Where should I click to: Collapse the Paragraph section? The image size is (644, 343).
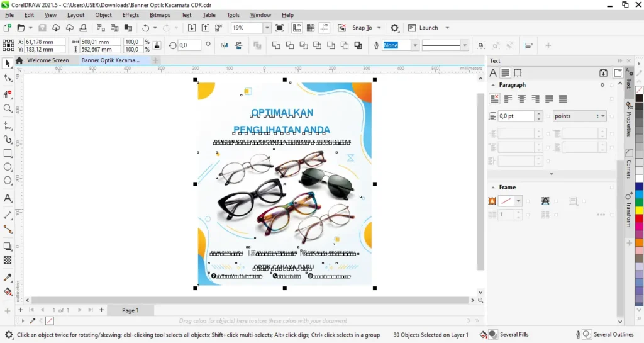[493, 85]
